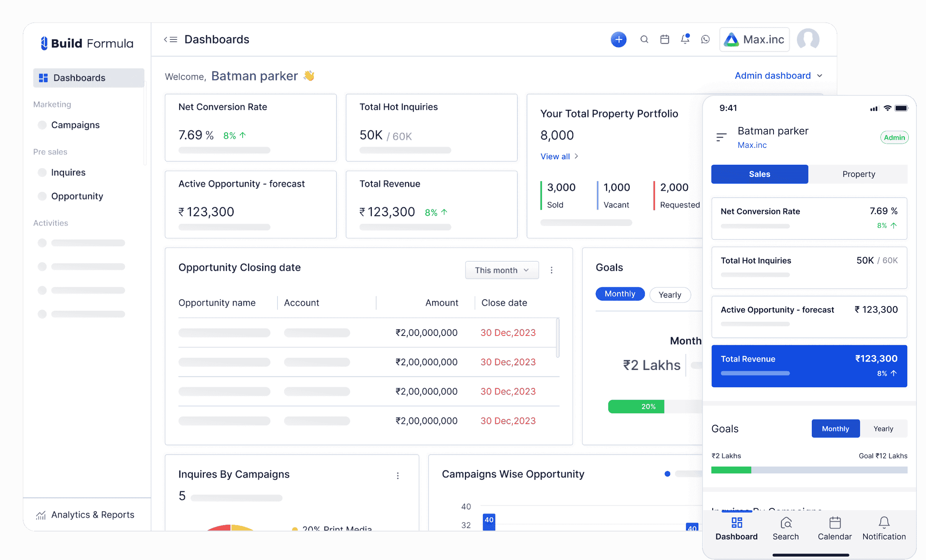Click the 20% green goal progress bar
Image resolution: width=926 pixels, height=560 pixels.
coord(636,406)
